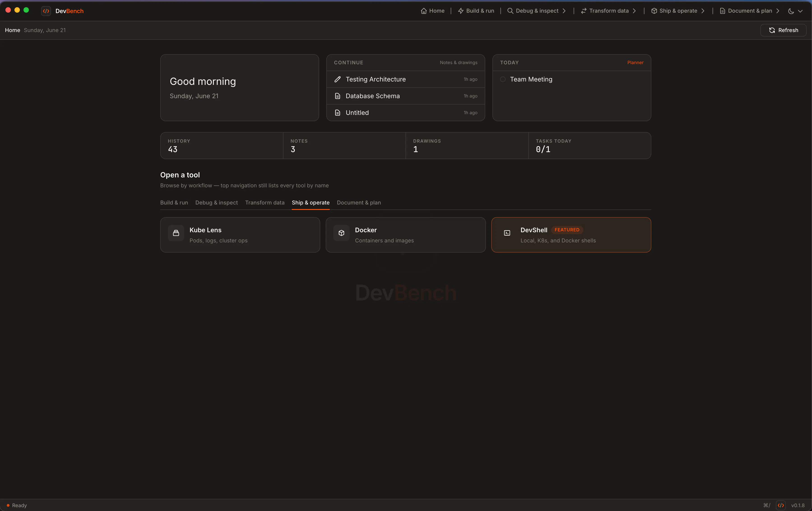Click the Ready status indicator

pyautogui.click(x=16, y=505)
